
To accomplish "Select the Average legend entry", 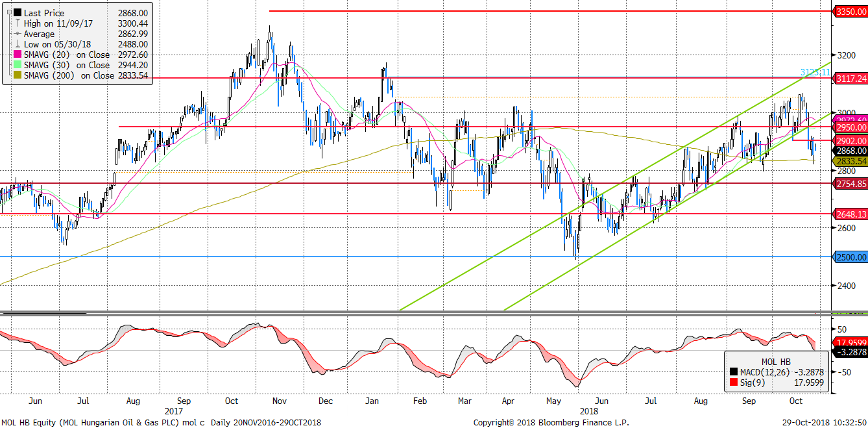I will (x=38, y=34).
